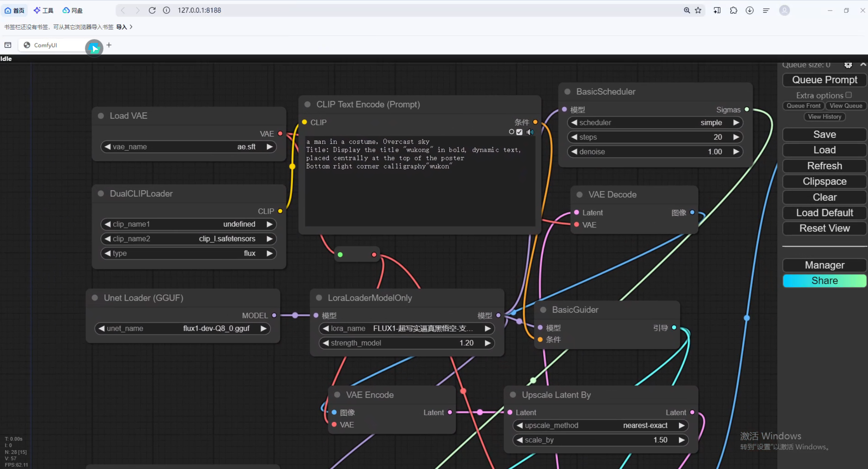Toggle the checkbox above the prompt text
This screenshot has height=469, width=868.
519,132
